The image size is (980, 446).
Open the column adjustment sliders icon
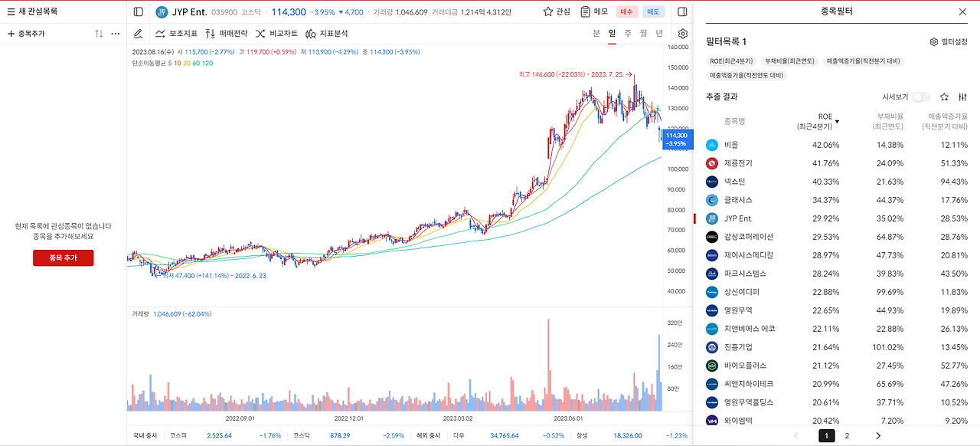(x=962, y=97)
